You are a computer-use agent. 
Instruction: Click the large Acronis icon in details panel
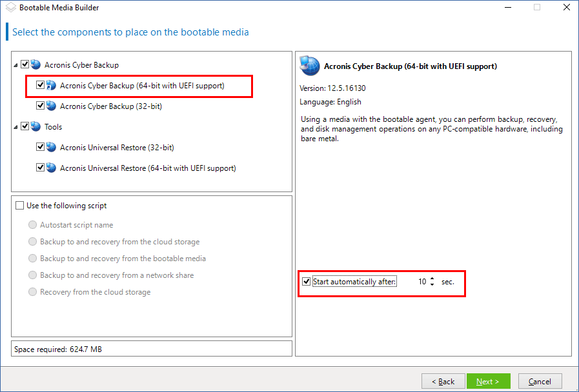(x=310, y=66)
